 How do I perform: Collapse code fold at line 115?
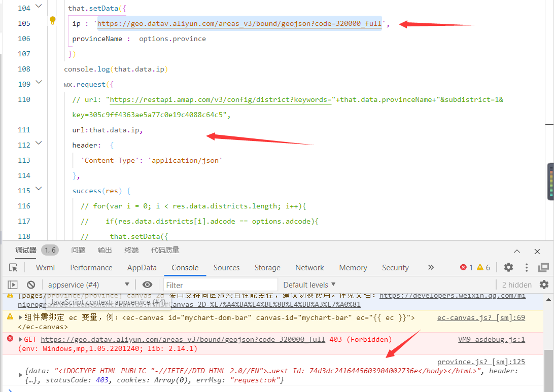pyautogui.click(x=39, y=189)
